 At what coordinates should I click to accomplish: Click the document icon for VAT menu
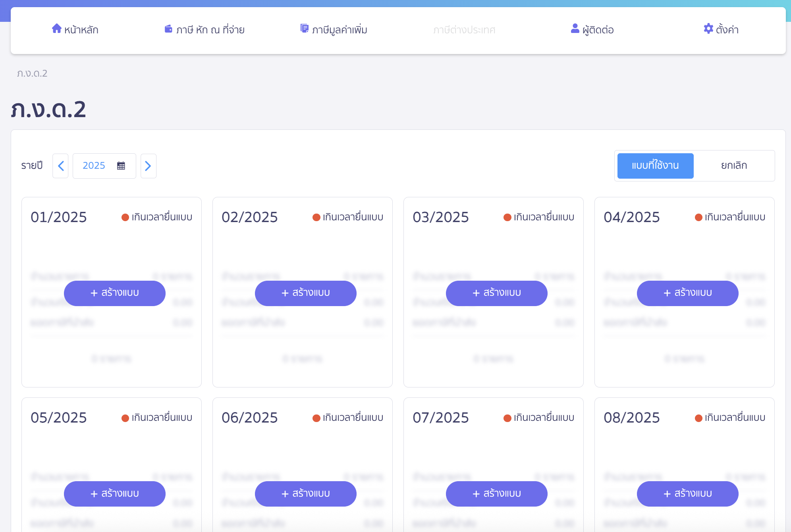click(304, 29)
